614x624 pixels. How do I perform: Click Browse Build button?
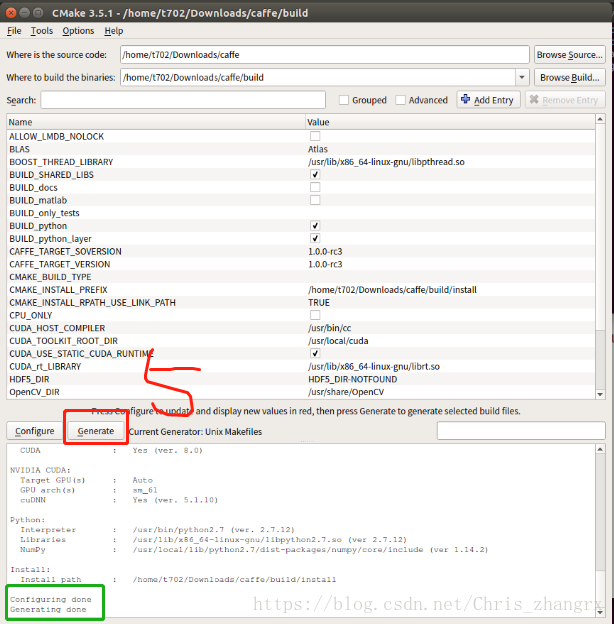pos(569,77)
